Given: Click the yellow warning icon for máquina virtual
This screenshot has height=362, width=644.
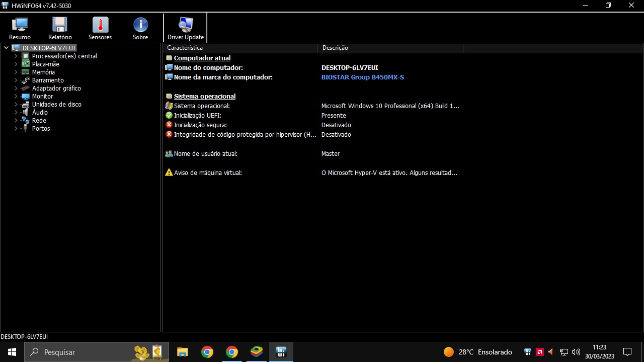Looking at the screenshot, I should 169,172.
